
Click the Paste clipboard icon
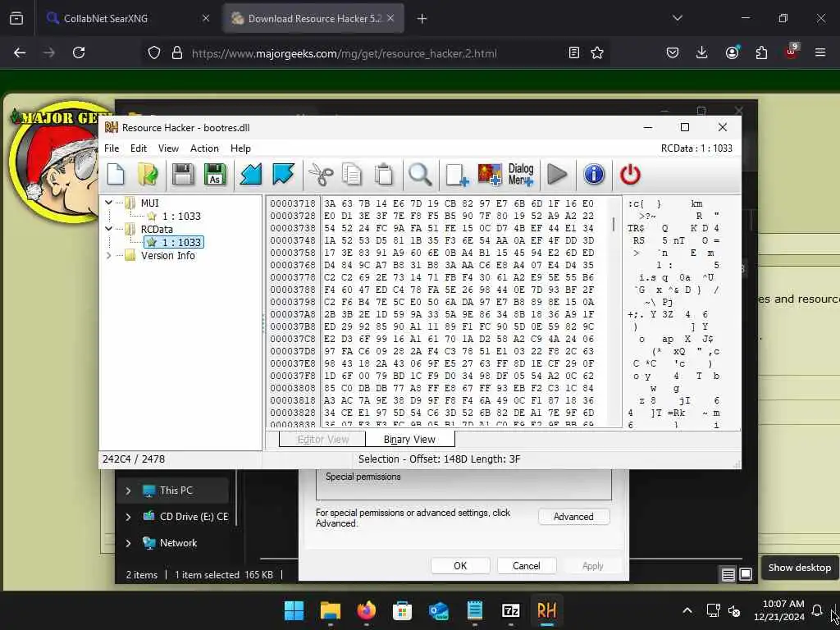click(x=384, y=175)
